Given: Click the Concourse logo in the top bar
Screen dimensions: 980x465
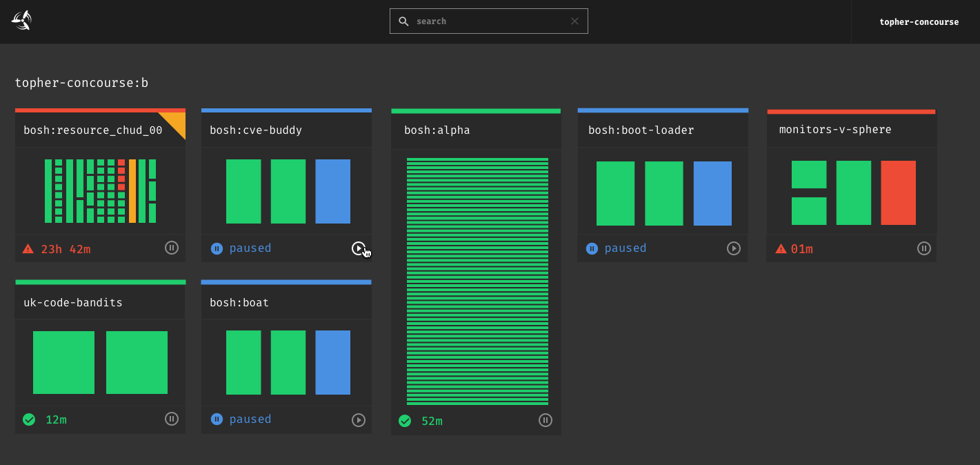Looking at the screenshot, I should pos(21,21).
